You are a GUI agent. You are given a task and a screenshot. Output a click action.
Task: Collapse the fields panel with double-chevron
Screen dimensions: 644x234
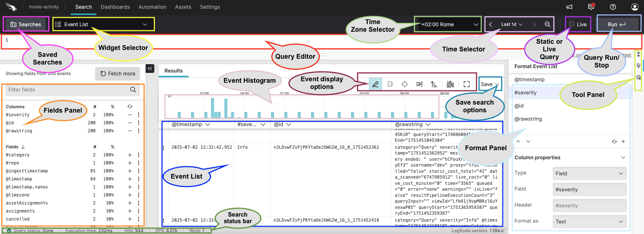coord(150,68)
